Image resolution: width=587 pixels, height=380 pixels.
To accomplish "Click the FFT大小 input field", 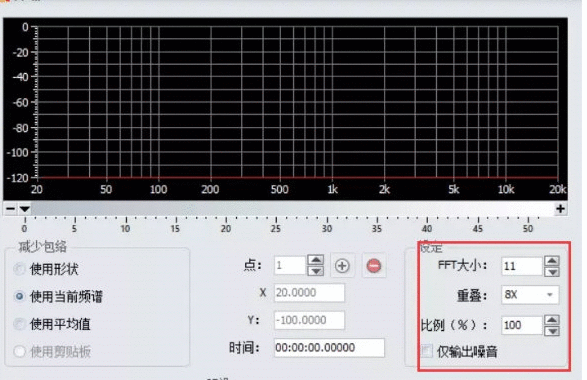I will pyautogui.click(x=522, y=266).
